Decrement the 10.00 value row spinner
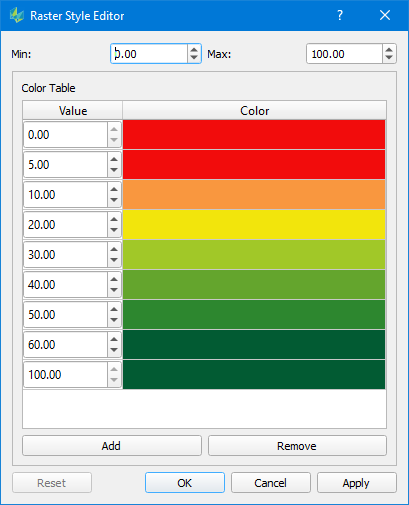This screenshot has height=505, width=409. [x=114, y=200]
